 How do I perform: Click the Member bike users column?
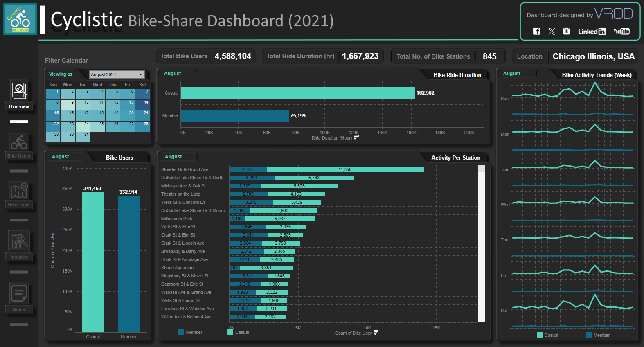point(128,264)
